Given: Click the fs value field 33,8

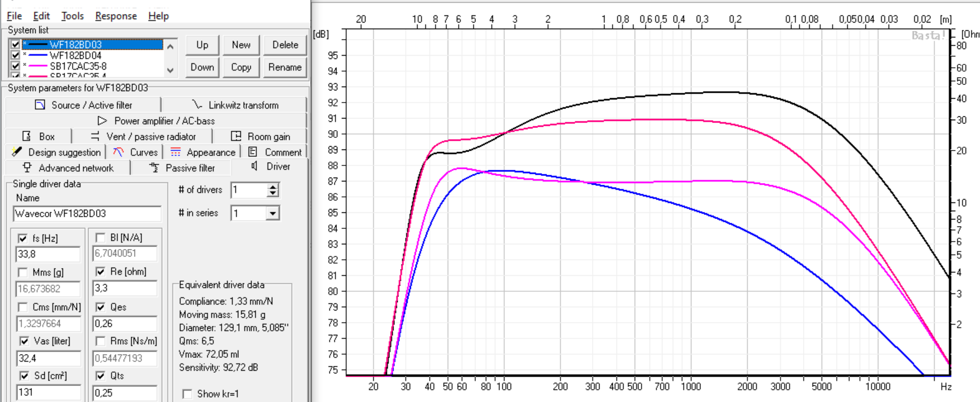Looking at the screenshot, I should tap(48, 254).
